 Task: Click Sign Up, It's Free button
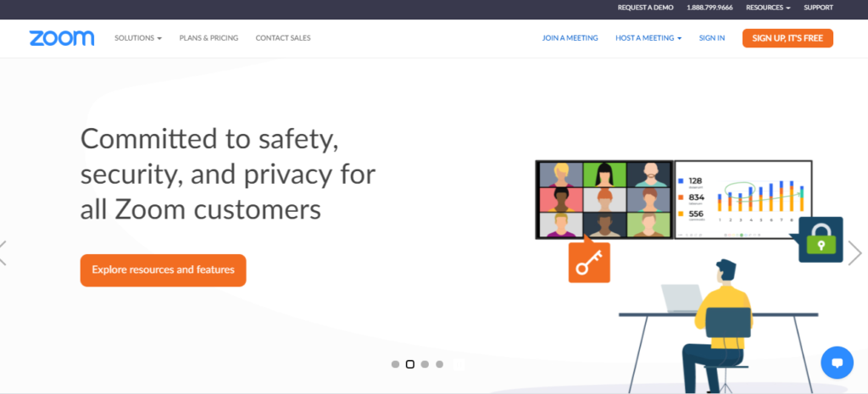(x=787, y=38)
